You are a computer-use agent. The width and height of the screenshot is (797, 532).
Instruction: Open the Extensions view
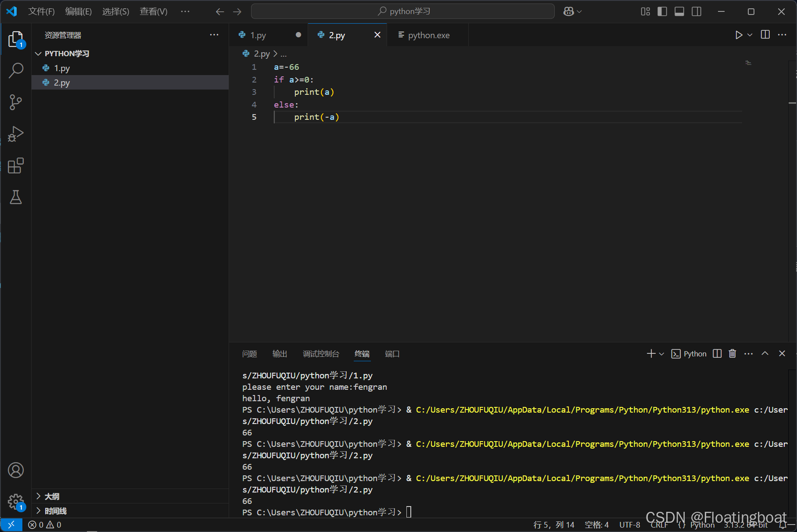pyautogui.click(x=16, y=165)
